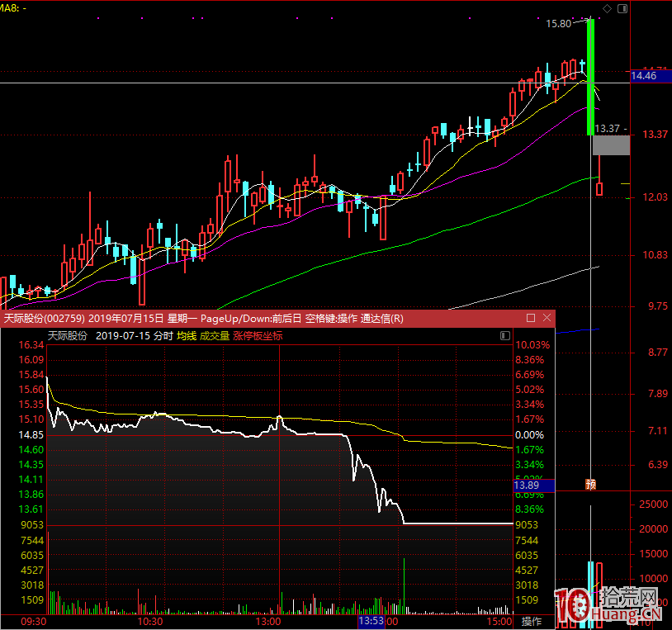Click the 10.03% percentage label

(x=532, y=345)
